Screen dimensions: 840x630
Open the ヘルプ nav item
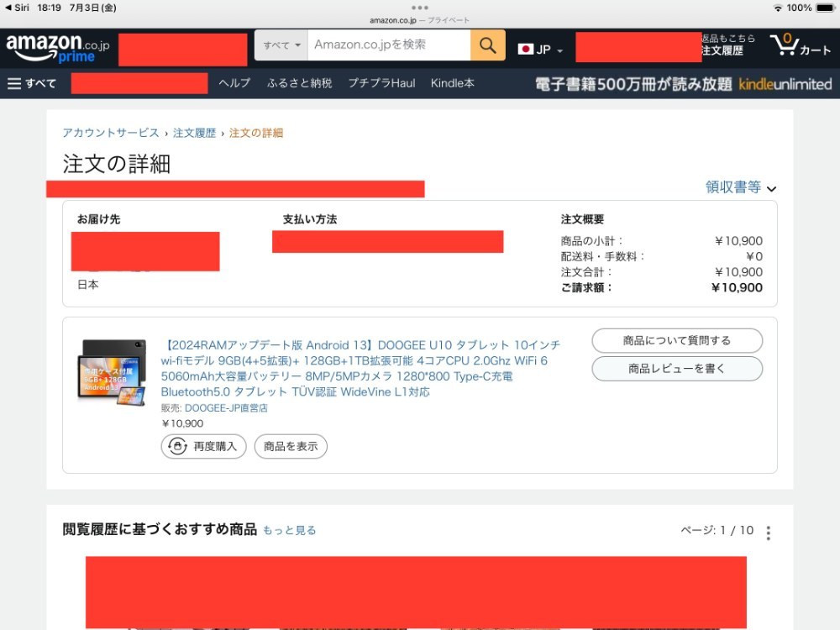tap(234, 83)
